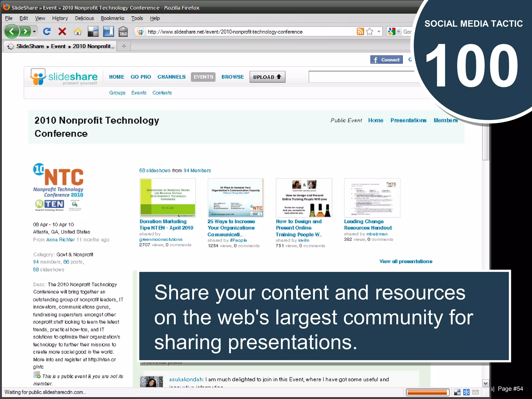Image resolution: width=532 pixels, height=399 pixels.
Task: Click the TAG toolbar icon
Action: [x=123, y=32]
